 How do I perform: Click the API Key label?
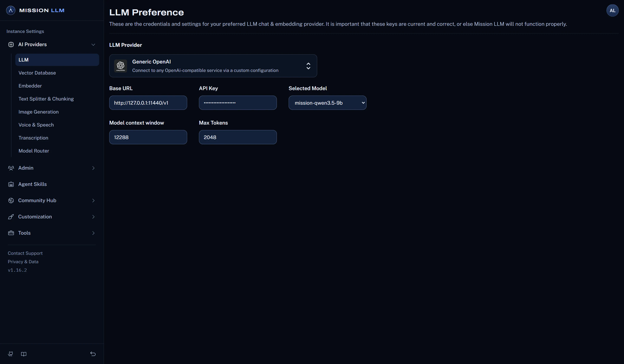pos(208,88)
